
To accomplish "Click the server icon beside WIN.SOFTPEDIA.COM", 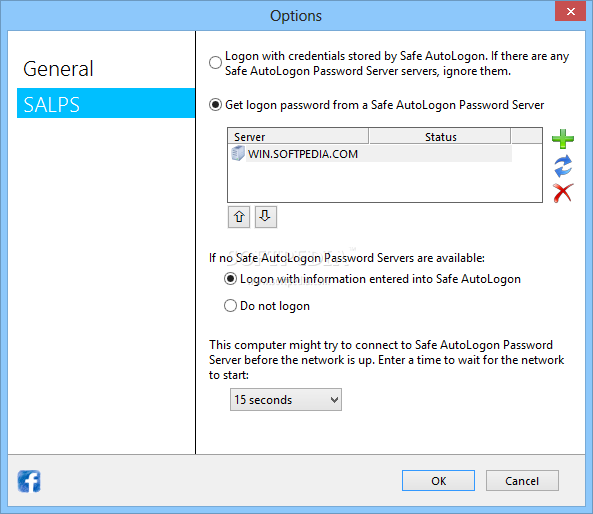I will coord(238,154).
